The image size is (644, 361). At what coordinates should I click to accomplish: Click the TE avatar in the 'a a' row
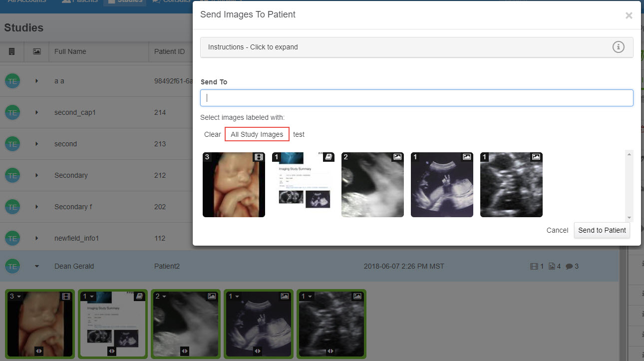[x=12, y=81]
